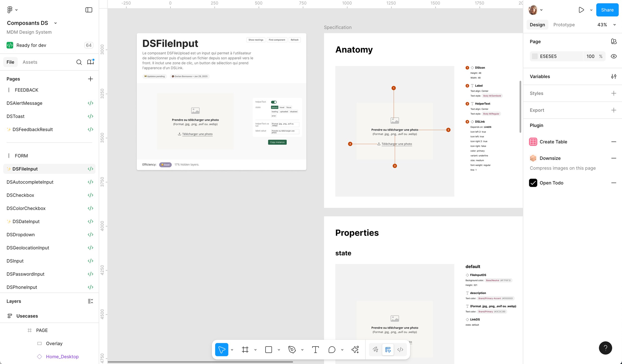Switch to the Prototype tab
The width and height of the screenshot is (622, 364).
(x=564, y=25)
